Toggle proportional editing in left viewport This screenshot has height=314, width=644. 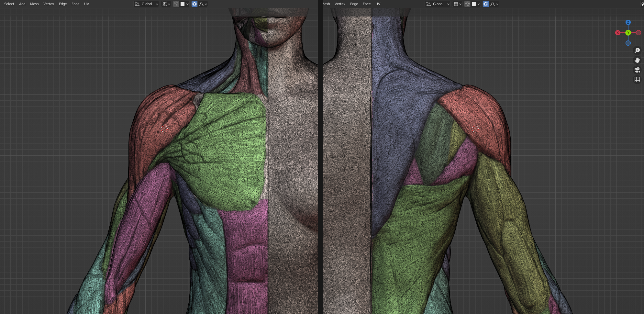click(194, 4)
